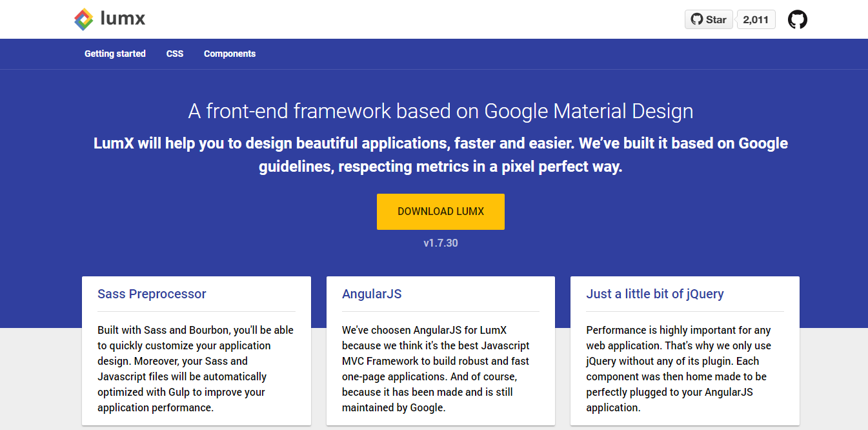Click the subtitle beginning LumX will help you
Screen dimensions: 868x430
(441, 155)
